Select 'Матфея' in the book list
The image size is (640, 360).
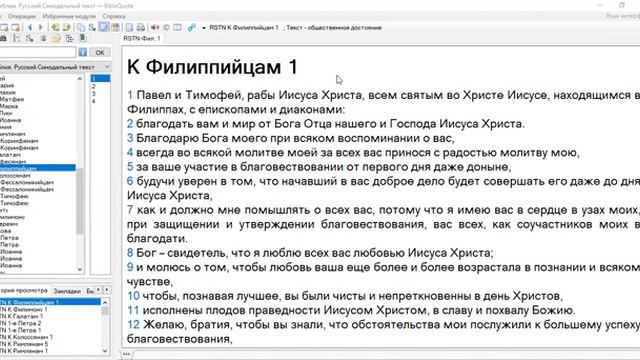(x=12, y=99)
